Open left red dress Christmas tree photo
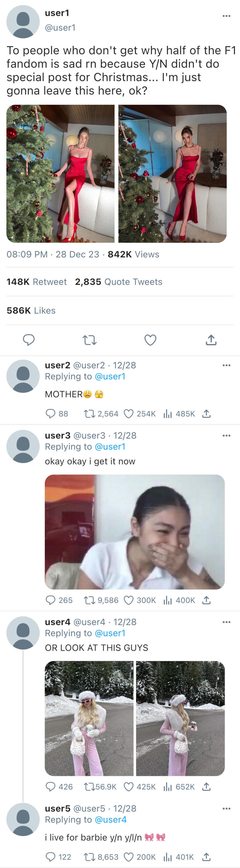 coord(60,173)
